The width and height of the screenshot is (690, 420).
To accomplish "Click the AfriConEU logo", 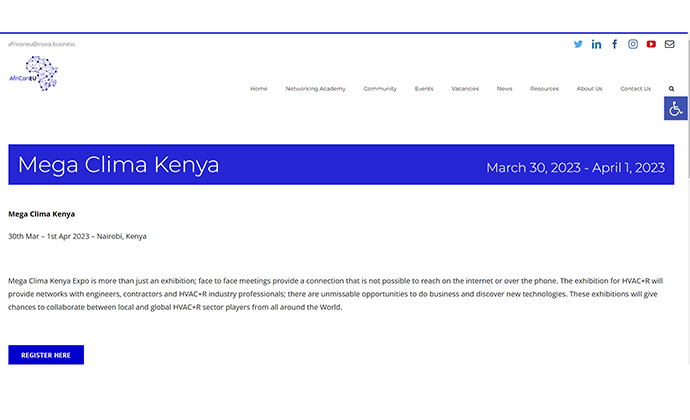I will tap(34, 75).
